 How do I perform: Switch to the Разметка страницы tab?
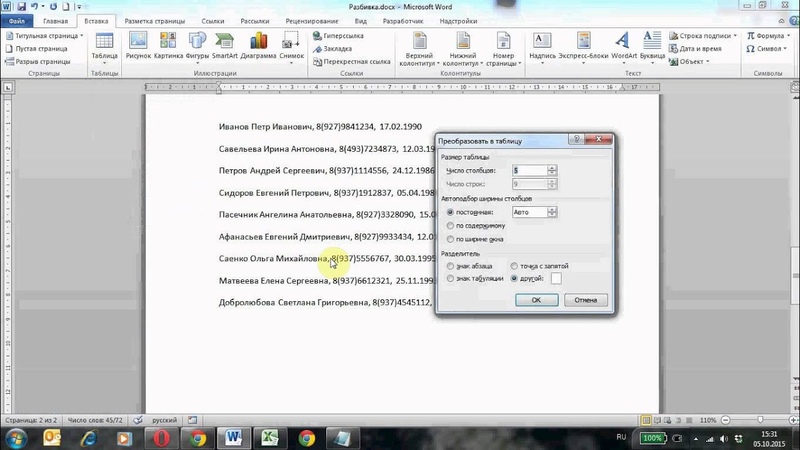151,20
